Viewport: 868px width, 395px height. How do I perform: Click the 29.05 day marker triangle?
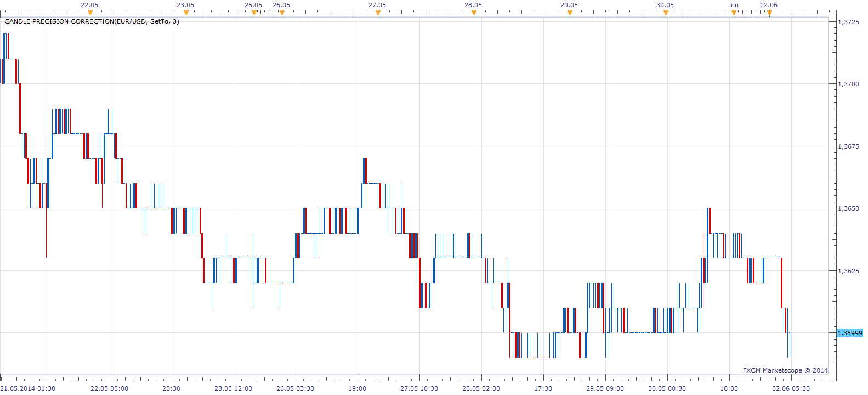coord(570,13)
